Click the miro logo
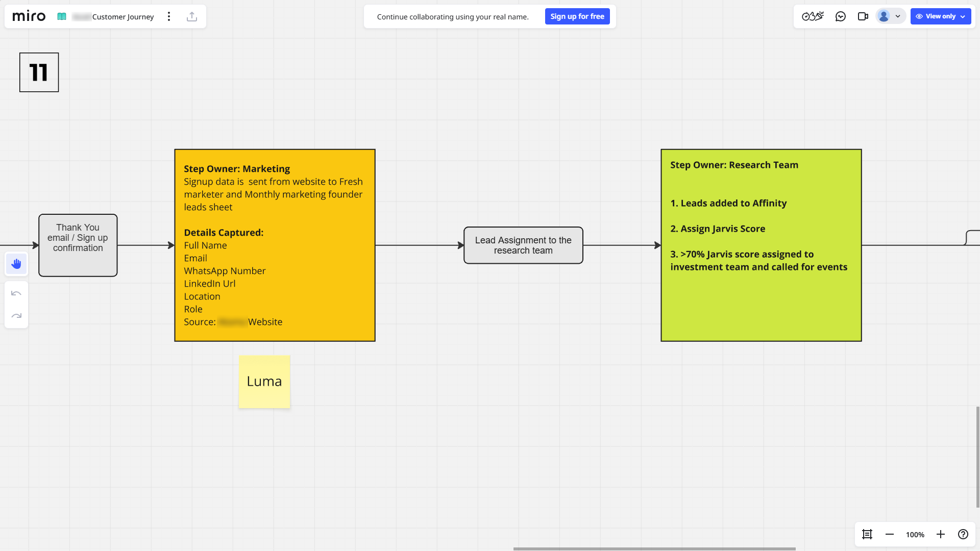 click(29, 16)
